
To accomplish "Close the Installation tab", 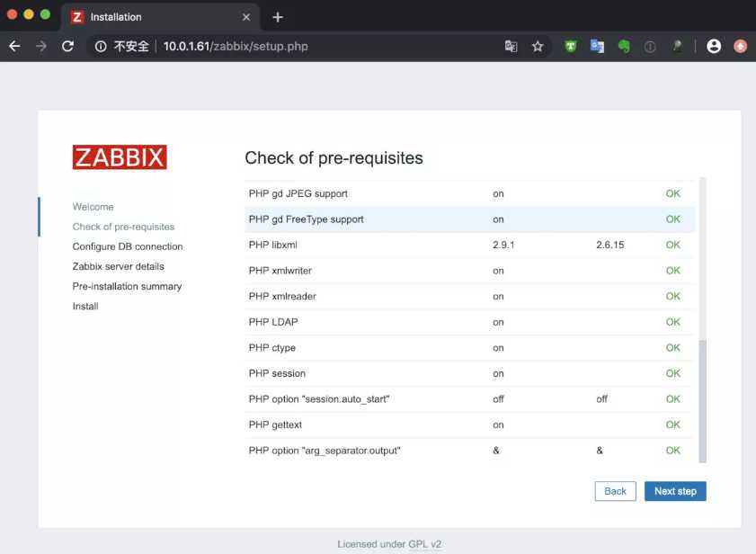I will coord(246,17).
